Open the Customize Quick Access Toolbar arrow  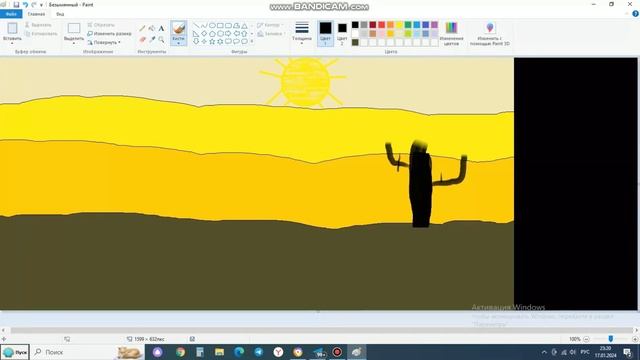click(x=41, y=5)
